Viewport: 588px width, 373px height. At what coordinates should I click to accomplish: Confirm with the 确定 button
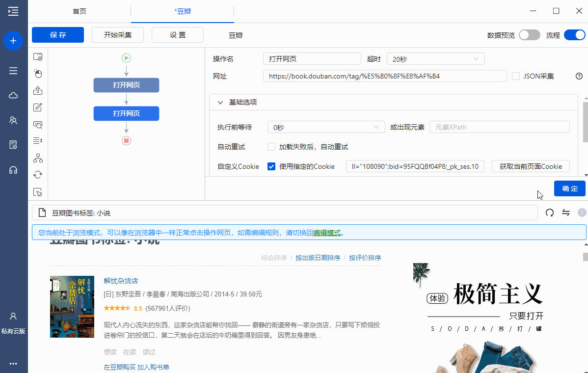[570, 188]
